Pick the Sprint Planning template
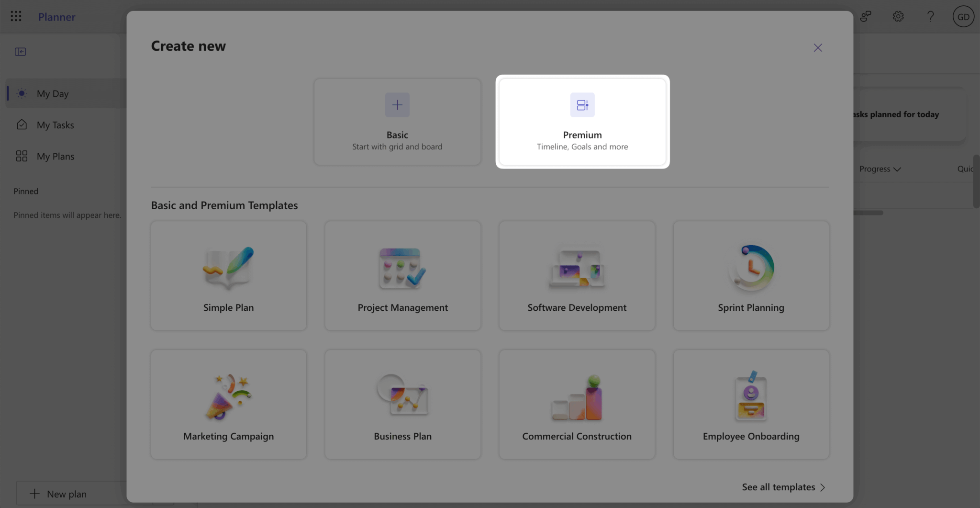Viewport: 980px width, 508px height. coord(751,276)
